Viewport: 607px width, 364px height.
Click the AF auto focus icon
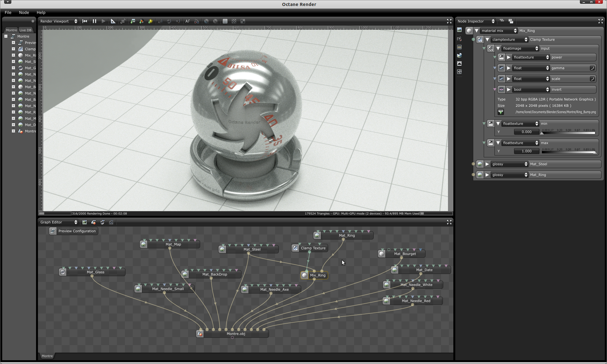click(x=188, y=21)
